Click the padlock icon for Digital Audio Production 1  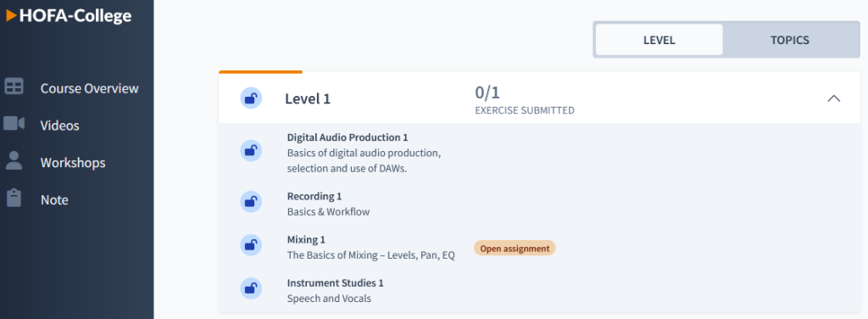click(251, 151)
